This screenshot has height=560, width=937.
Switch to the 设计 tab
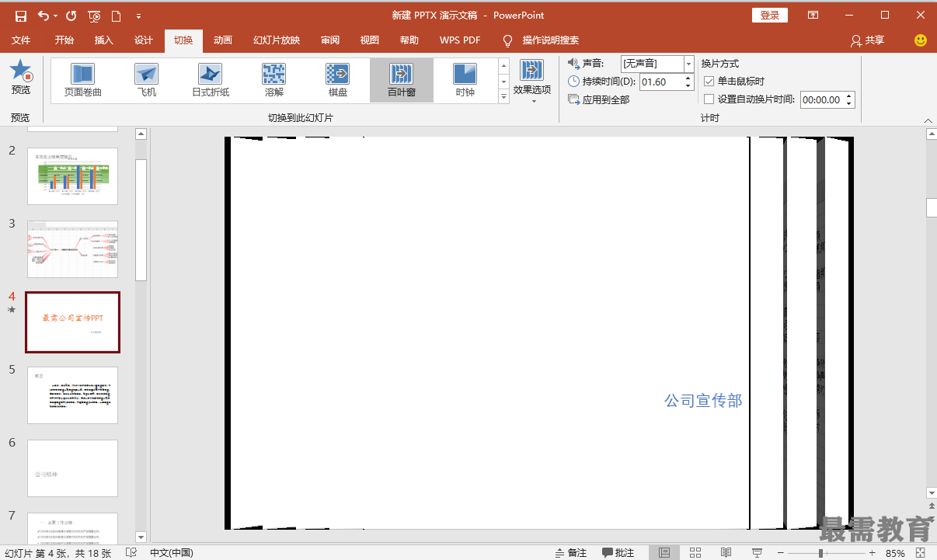coord(144,40)
